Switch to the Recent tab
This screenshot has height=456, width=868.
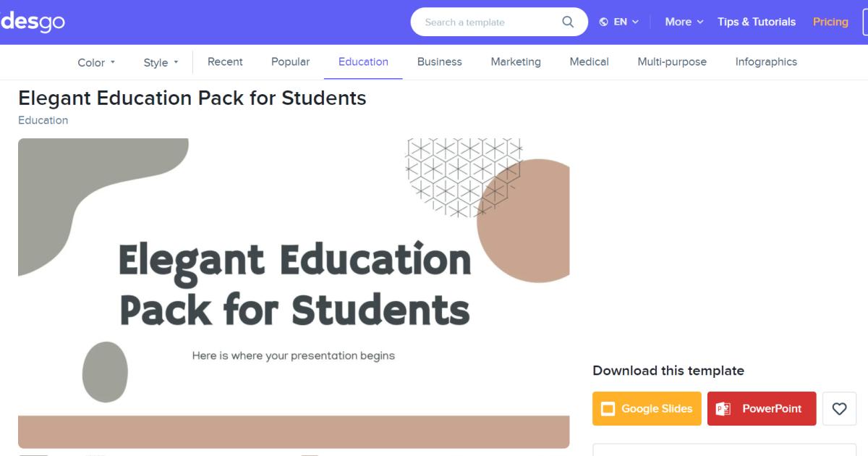225,62
